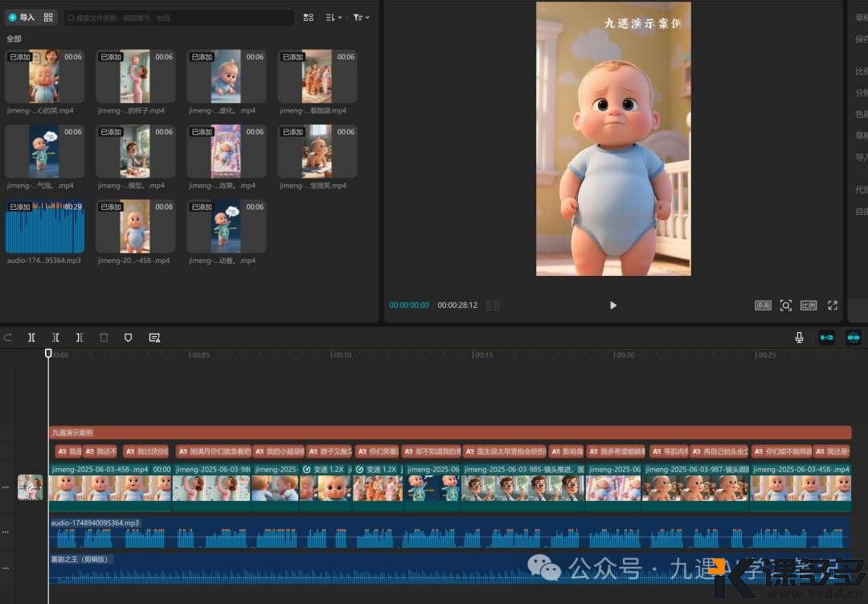The width and height of the screenshot is (868, 604).
Task: Open the voice audio track options dots
Action: tap(6, 532)
